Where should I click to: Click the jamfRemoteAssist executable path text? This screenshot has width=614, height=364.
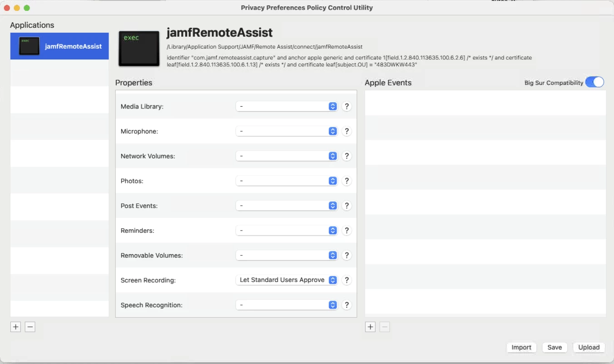click(x=264, y=47)
